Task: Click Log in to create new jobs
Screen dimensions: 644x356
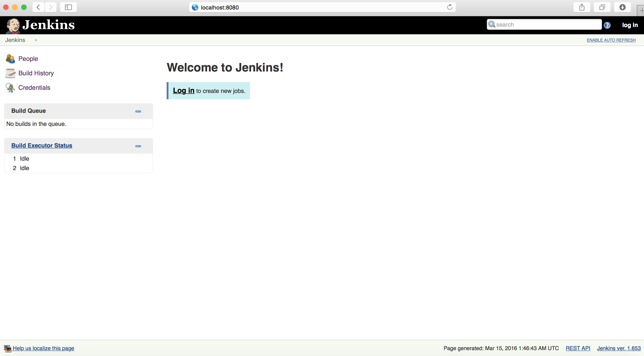Action: coord(184,90)
